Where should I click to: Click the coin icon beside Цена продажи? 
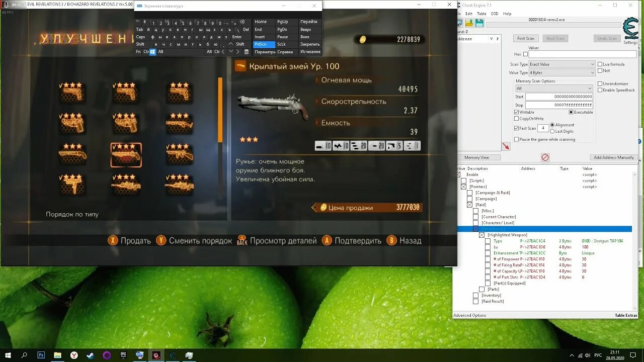[x=324, y=207]
